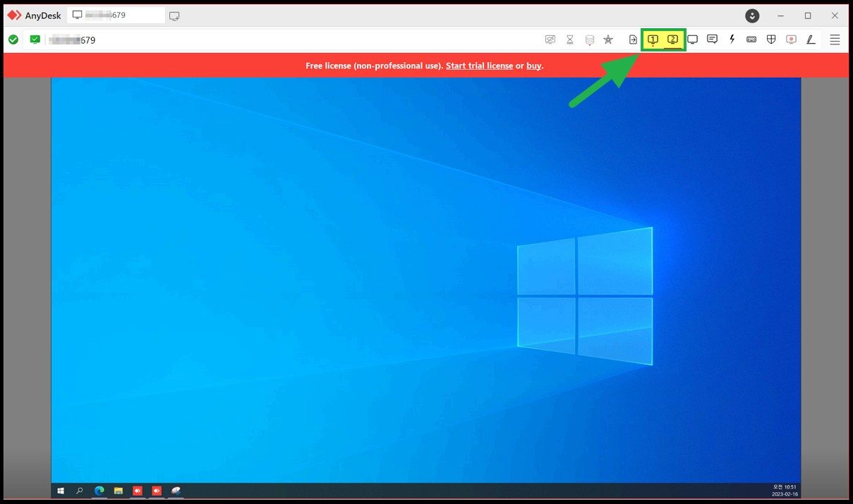The height and width of the screenshot is (504, 853).
Task: Click the address field ending in 679
Action: coord(282,40)
